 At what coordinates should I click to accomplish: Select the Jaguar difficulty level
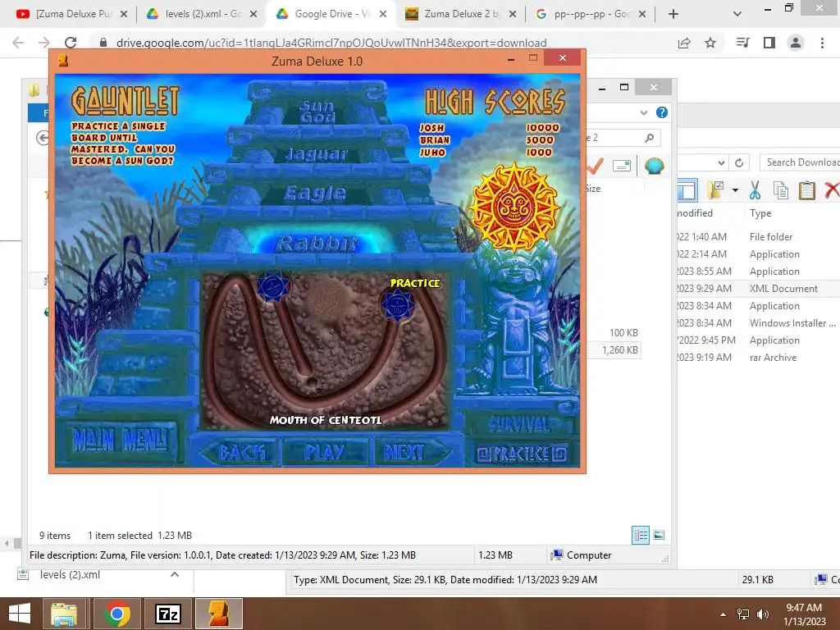[316, 154]
